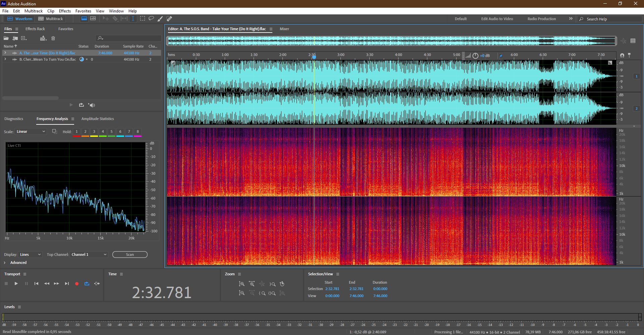Click the headphones scrubbing icon by timeline
The image size is (644, 335).
(x=622, y=55)
